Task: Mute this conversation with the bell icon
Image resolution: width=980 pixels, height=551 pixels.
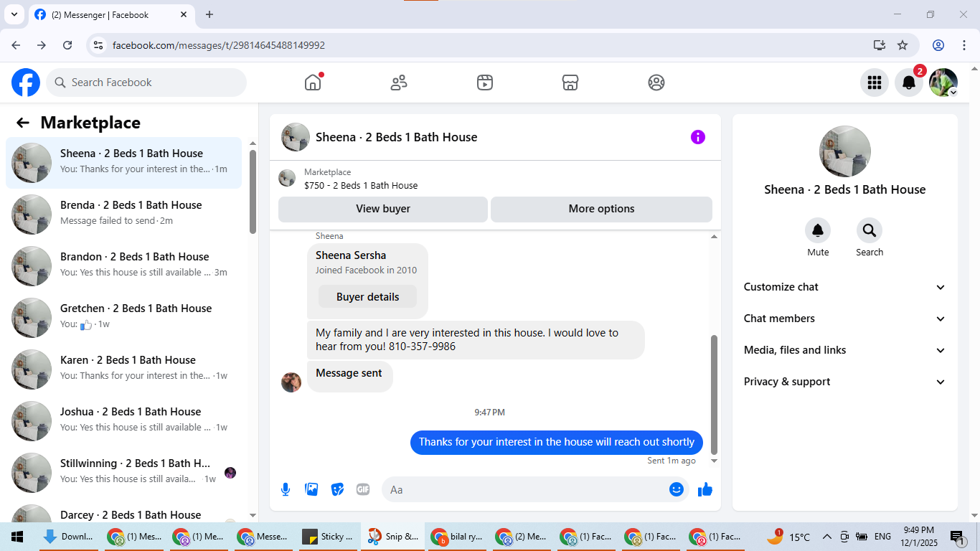Action: [x=818, y=230]
